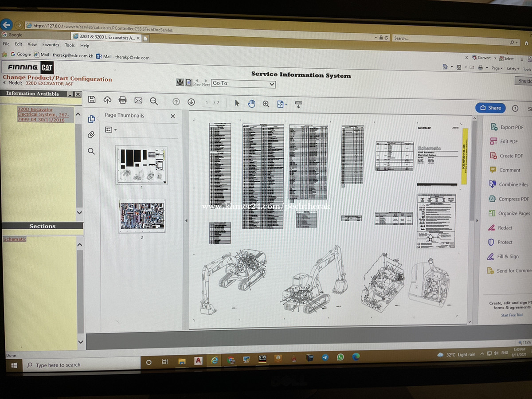Open the View menu

(x=32, y=44)
